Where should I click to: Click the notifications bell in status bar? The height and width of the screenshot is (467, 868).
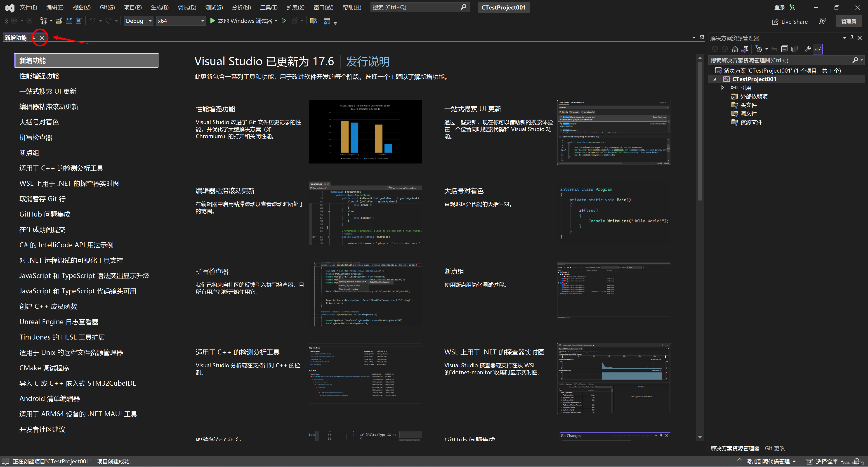point(856,461)
